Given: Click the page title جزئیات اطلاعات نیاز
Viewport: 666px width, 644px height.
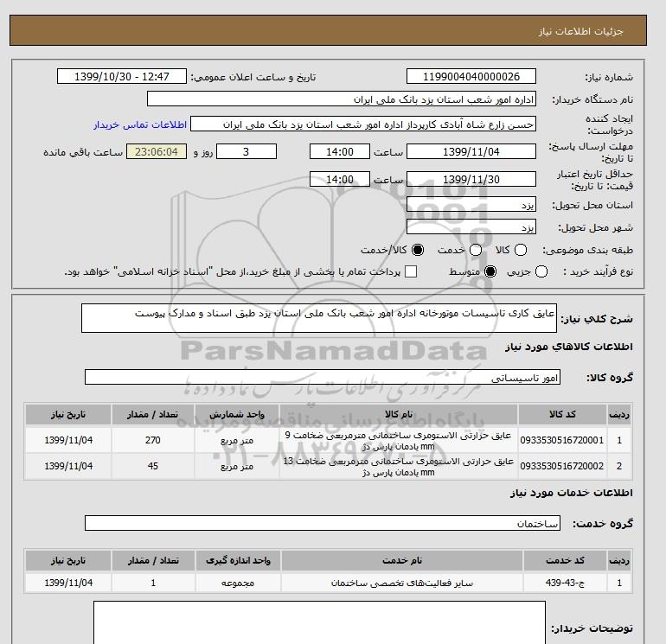Looking at the screenshot, I should click(x=580, y=31).
